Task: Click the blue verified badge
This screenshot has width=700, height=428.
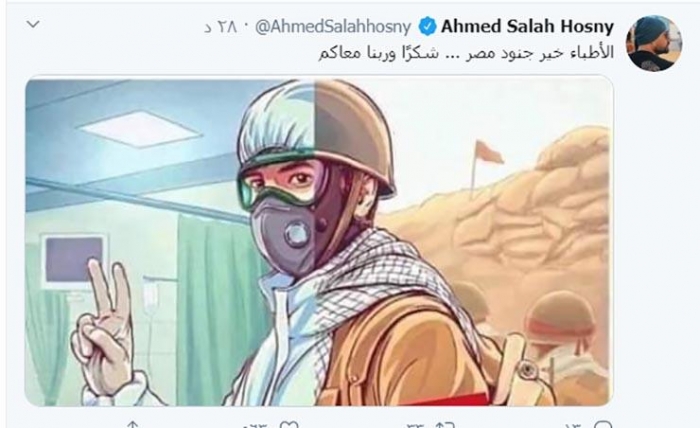Action: [427, 27]
